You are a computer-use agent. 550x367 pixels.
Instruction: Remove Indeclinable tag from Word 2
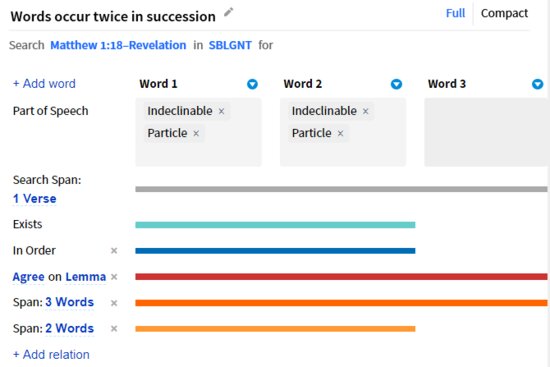tap(365, 111)
